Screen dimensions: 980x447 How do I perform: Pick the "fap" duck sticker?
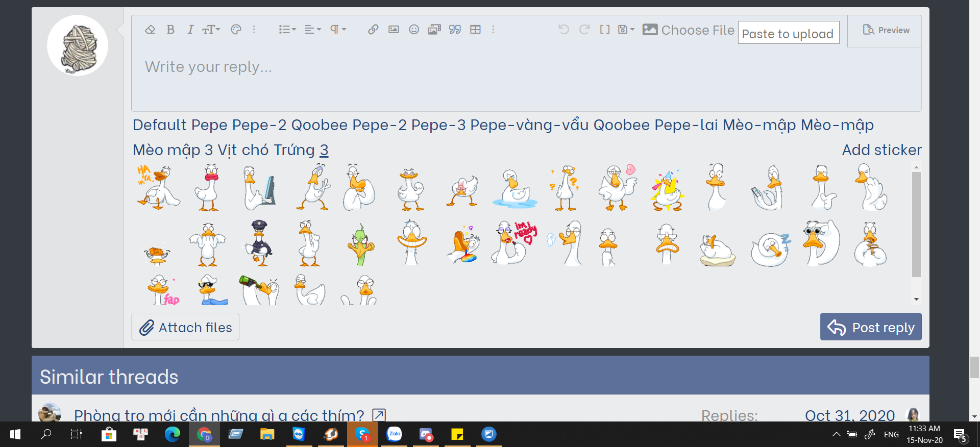click(163, 289)
